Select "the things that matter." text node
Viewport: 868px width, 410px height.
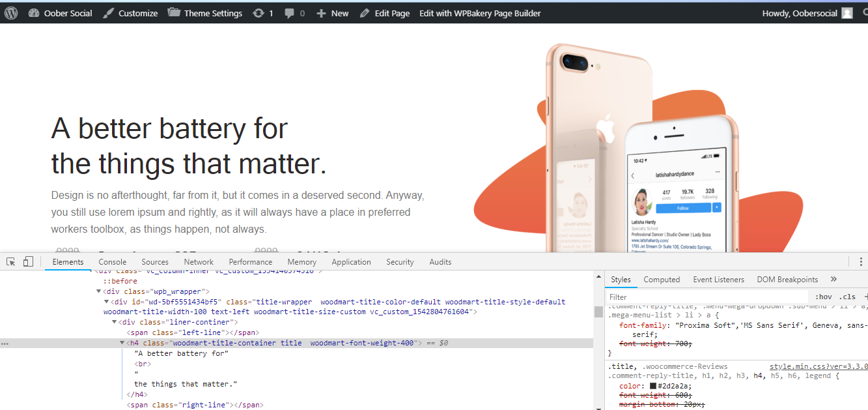186,384
